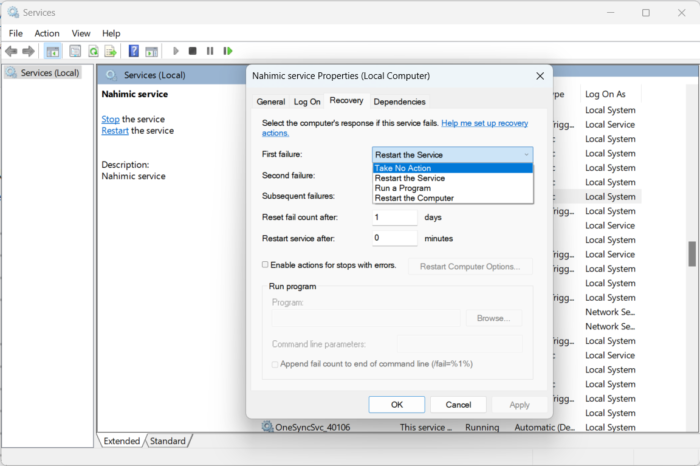This screenshot has height=466, width=700.
Task: Select the Recovery tab
Action: tap(346, 100)
